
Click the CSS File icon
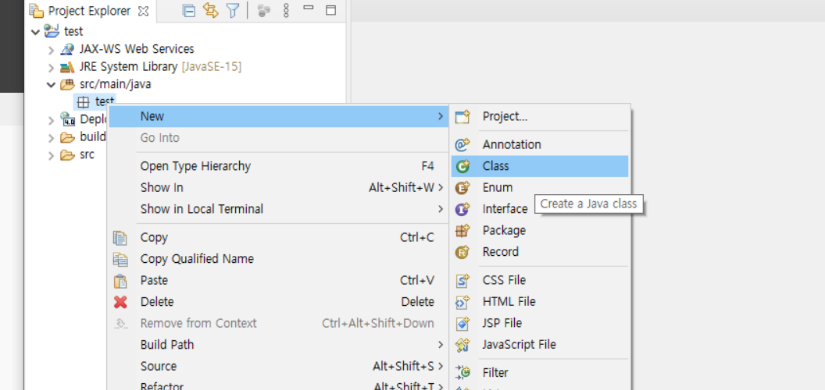pos(462,281)
